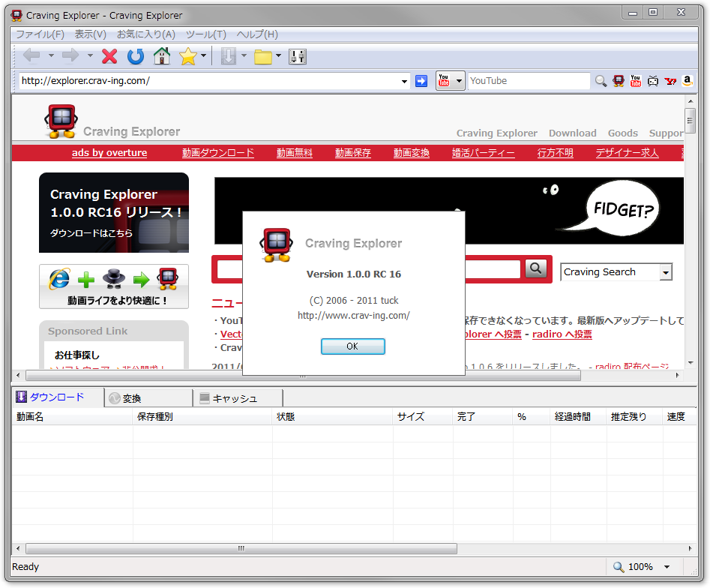Go forward with the Forward arrow

point(70,55)
